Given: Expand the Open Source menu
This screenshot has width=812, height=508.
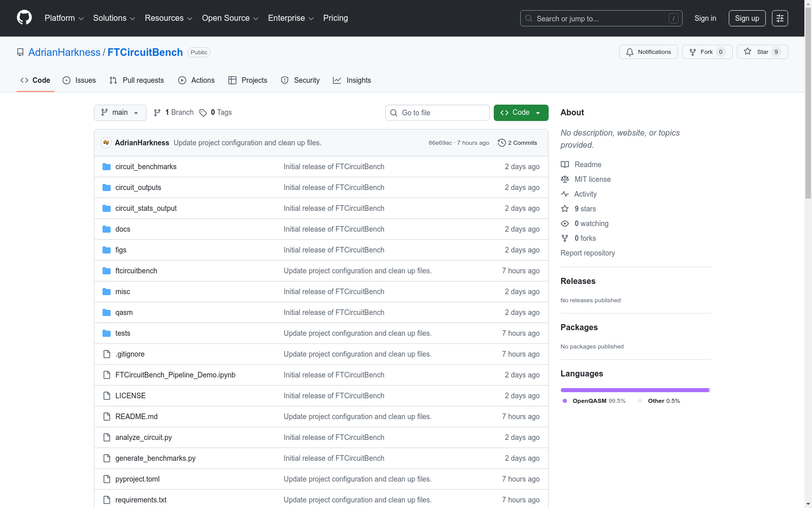Looking at the screenshot, I should 230,18.
